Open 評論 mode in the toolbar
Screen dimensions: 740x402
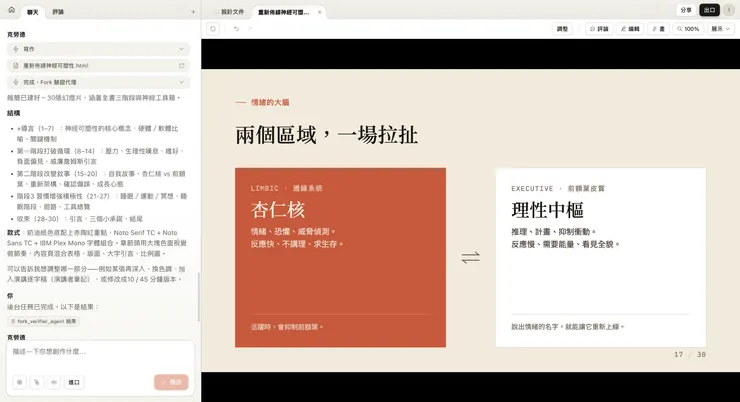click(x=599, y=29)
